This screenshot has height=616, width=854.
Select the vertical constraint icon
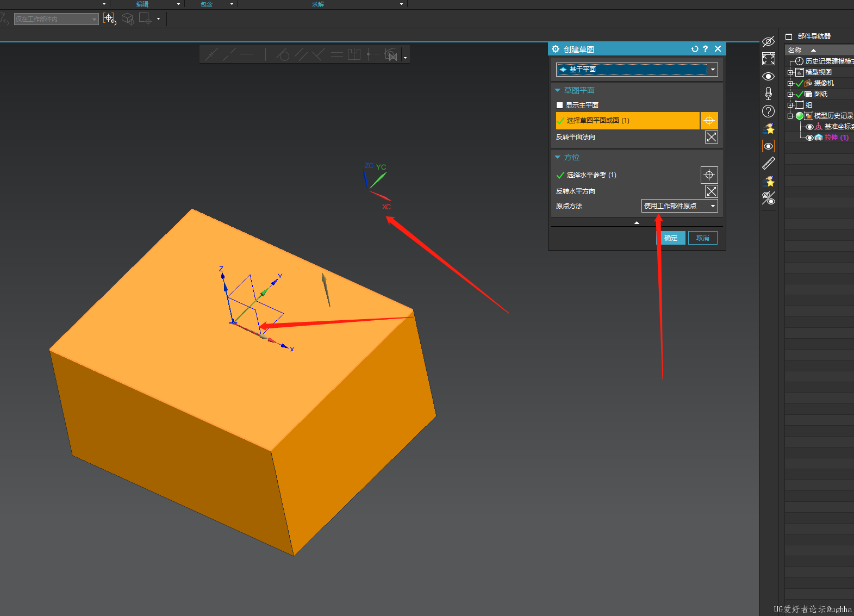[x=266, y=54]
